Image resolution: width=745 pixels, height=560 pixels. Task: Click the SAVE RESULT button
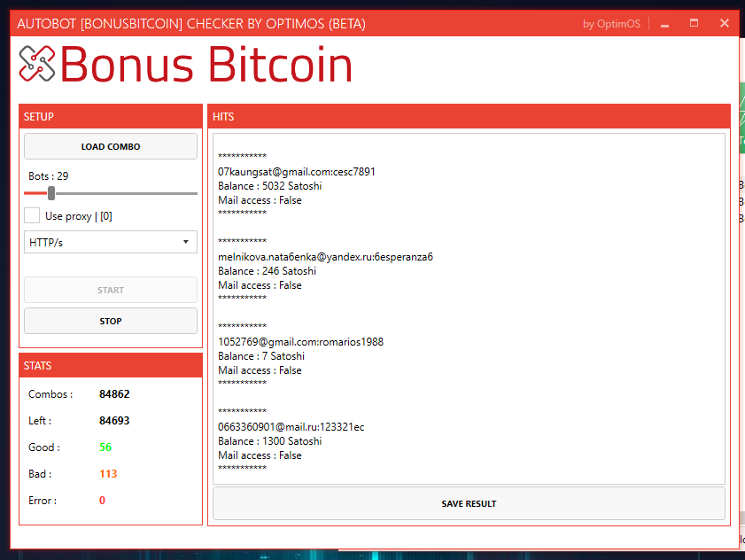(x=469, y=503)
